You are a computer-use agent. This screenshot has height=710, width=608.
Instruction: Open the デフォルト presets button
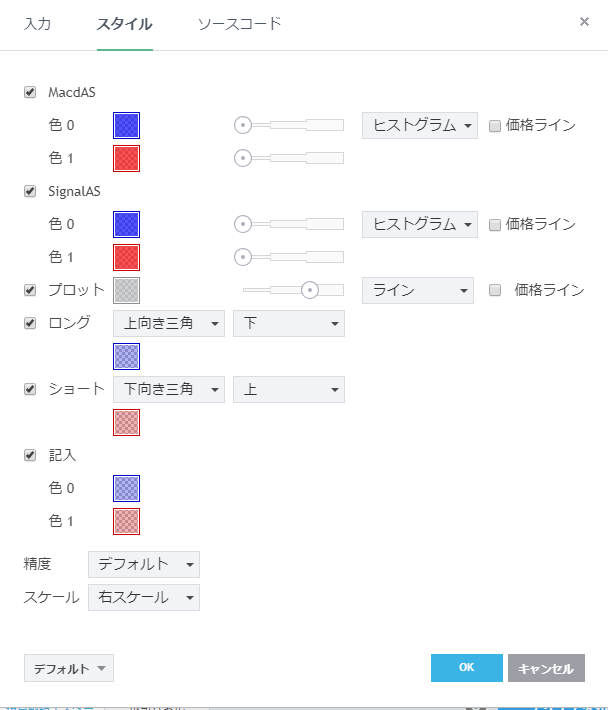[x=68, y=668]
